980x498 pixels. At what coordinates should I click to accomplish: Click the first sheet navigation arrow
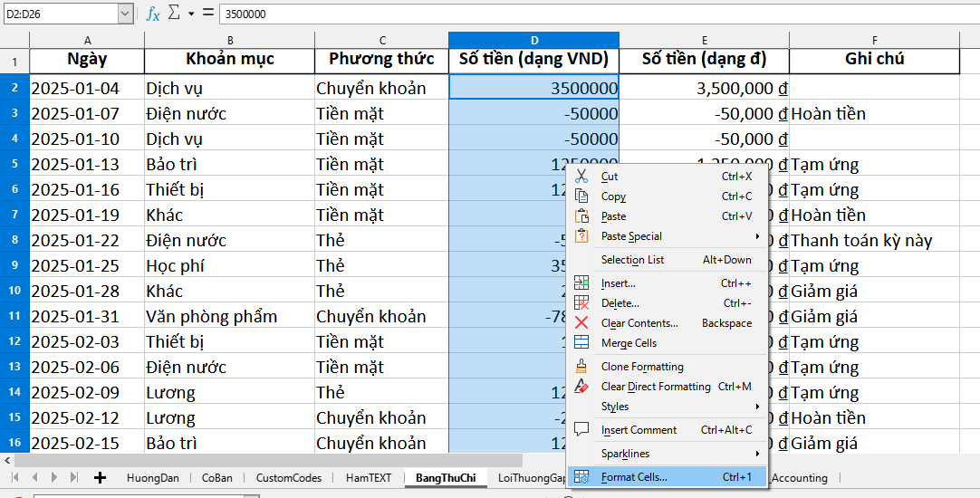(15, 478)
